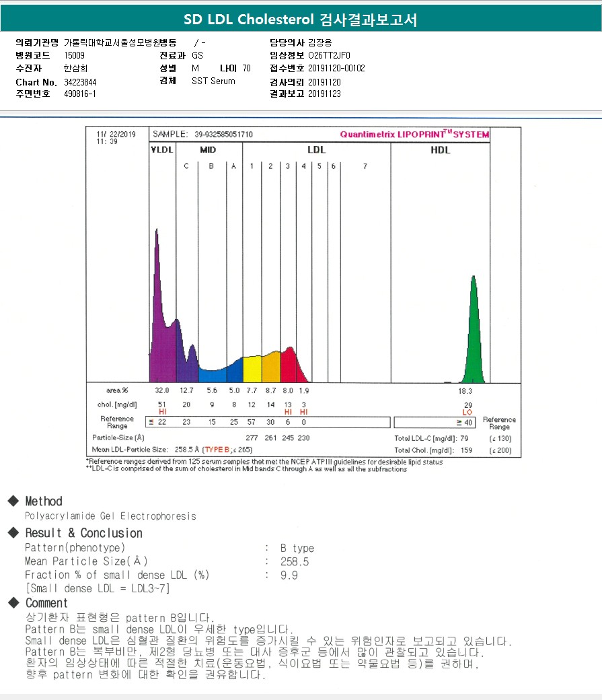This screenshot has width=602, height=700.
Task: Select the 결과보고 date '20191123'
Action: tap(324, 94)
